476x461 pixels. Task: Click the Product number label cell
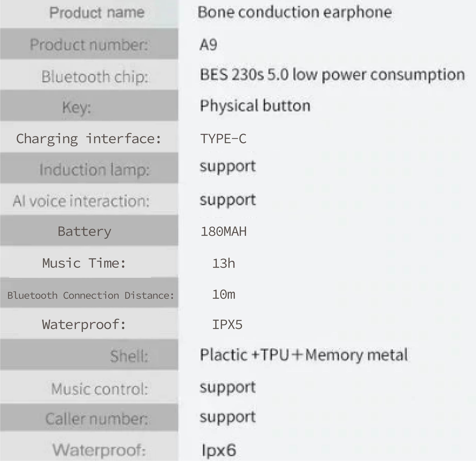pyautogui.click(x=89, y=44)
